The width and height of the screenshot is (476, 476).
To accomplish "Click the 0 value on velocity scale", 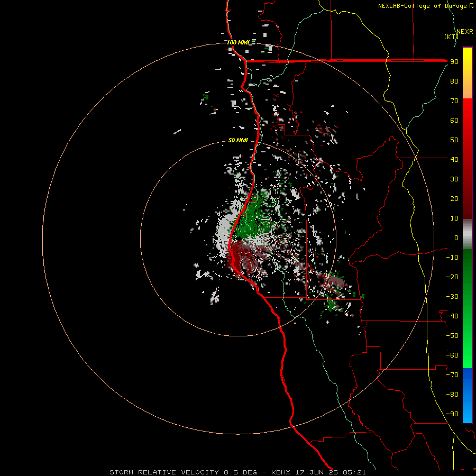I will pos(456,237).
